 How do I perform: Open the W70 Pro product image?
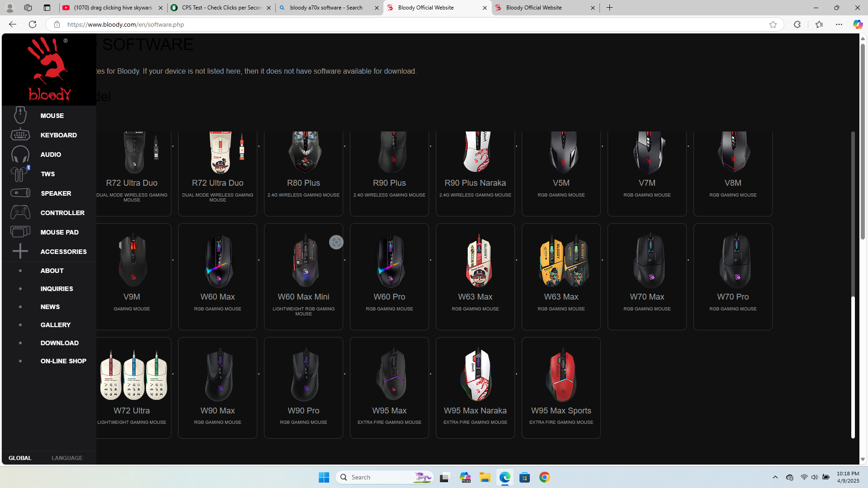click(x=735, y=261)
